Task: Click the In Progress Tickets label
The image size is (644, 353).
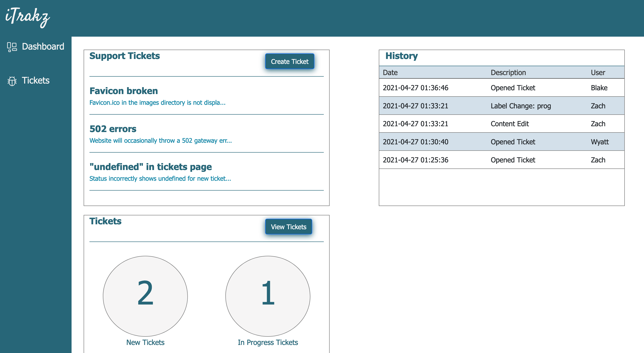Action: click(x=268, y=342)
